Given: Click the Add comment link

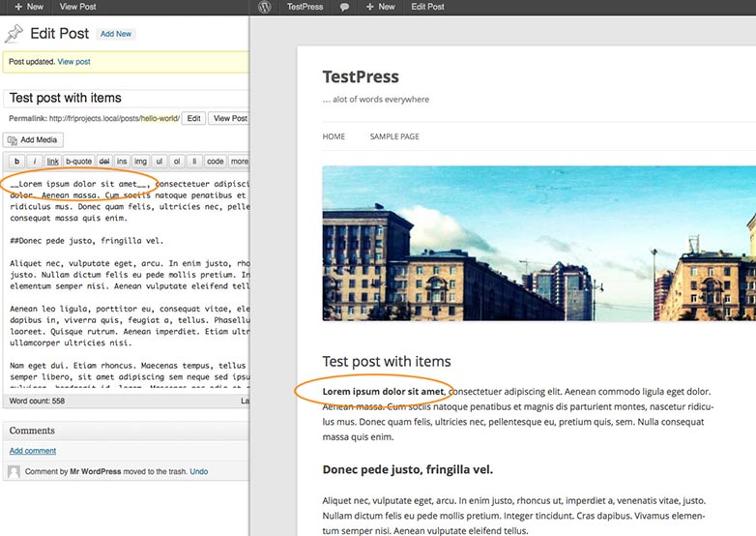Looking at the screenshot, I should click(33, 451).
